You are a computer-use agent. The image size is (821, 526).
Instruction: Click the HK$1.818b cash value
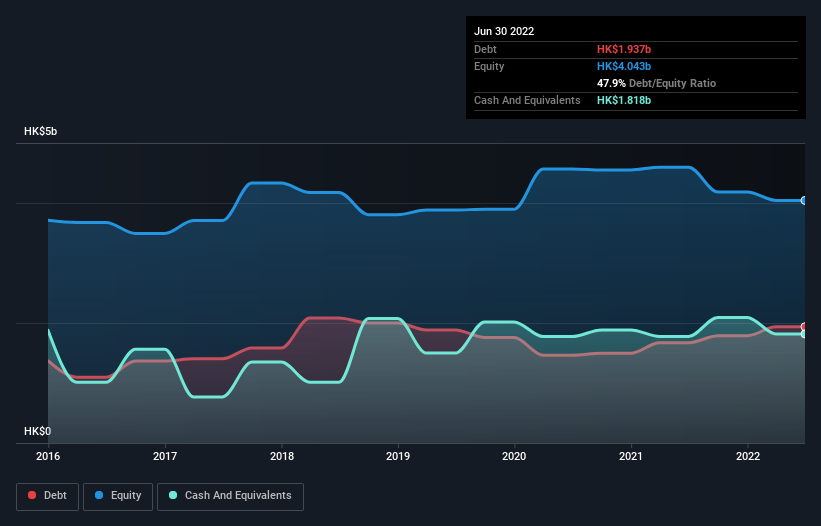pos(624,100)
